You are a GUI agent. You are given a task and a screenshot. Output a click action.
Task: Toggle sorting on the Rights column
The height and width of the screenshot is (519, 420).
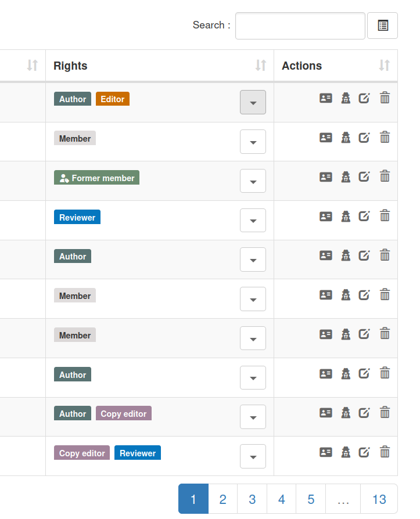coord(260,66)
